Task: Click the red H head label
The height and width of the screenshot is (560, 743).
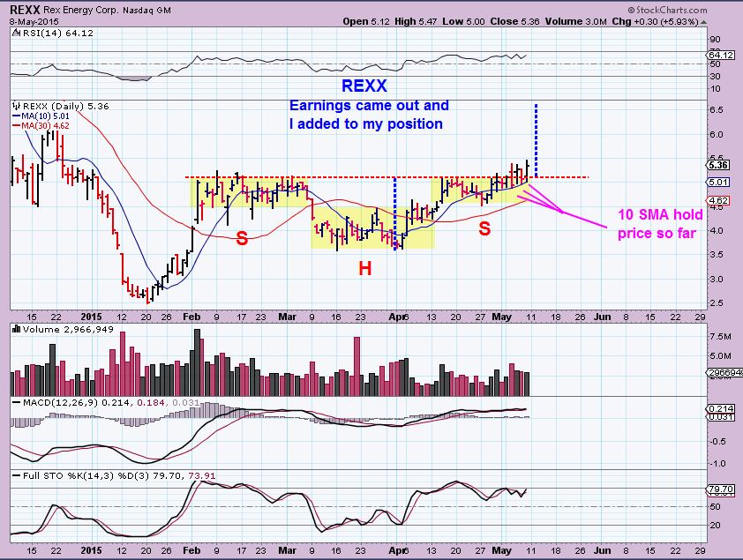Action: 364,269
